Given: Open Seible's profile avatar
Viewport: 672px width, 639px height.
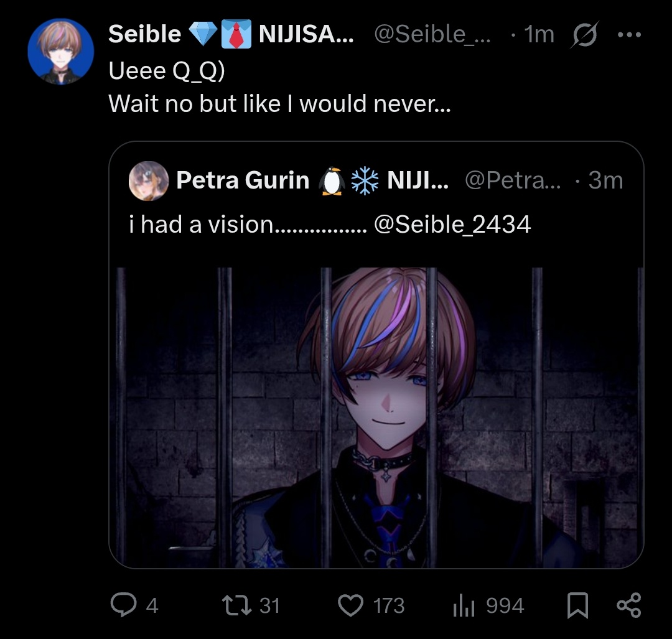Looking at the screenshot, I should click(x=60, y=52).
